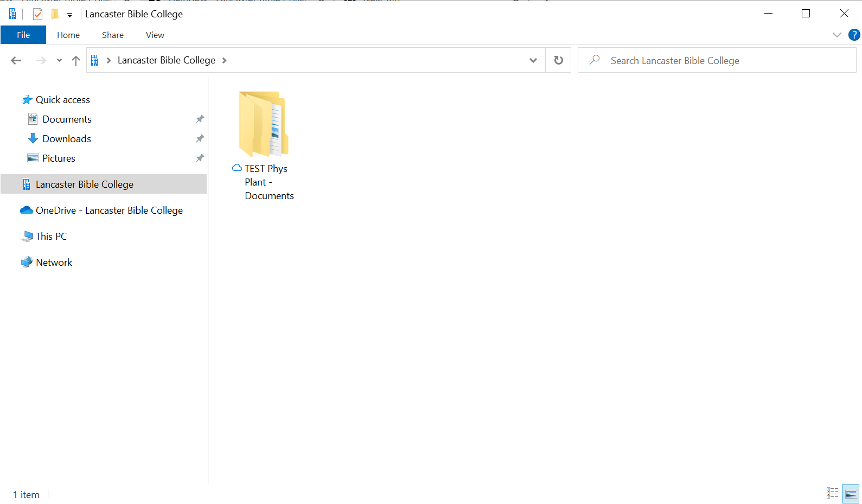Screen dimensions: 862x504
Task: Open Documents in Quick access
Action: (67, 119)
